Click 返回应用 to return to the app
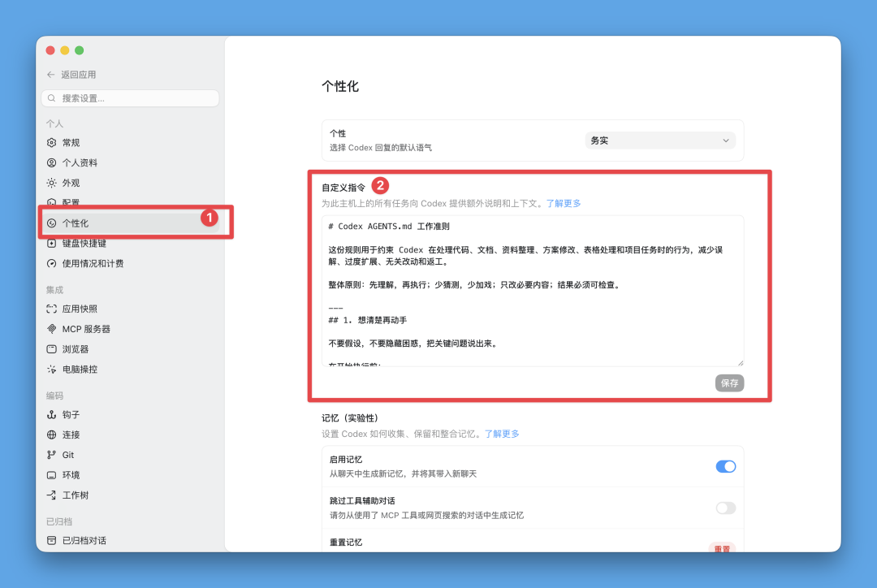 (x=71, y=75)
